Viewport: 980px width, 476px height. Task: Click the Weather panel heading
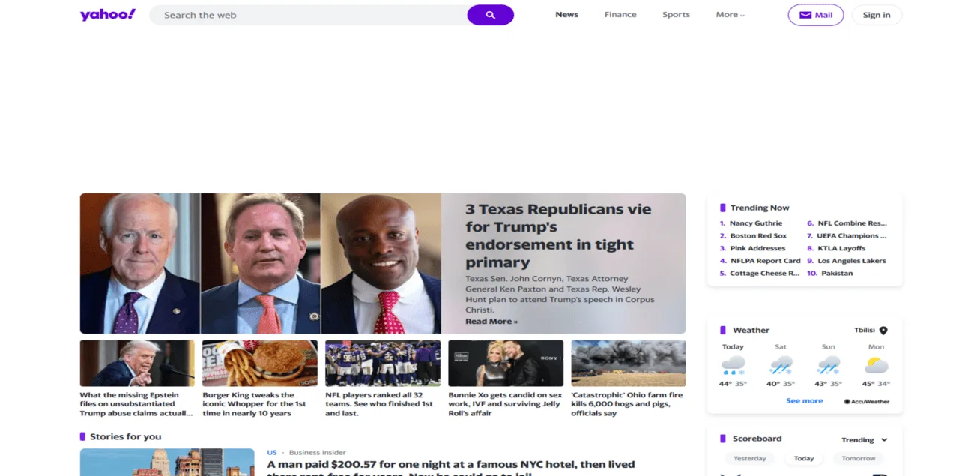(x=751, y=331)
